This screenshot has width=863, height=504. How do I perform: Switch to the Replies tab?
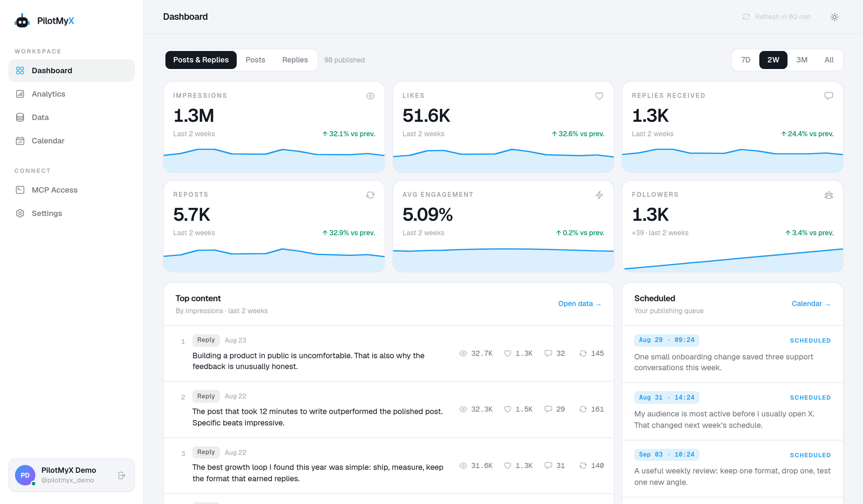tap(295, 60)
